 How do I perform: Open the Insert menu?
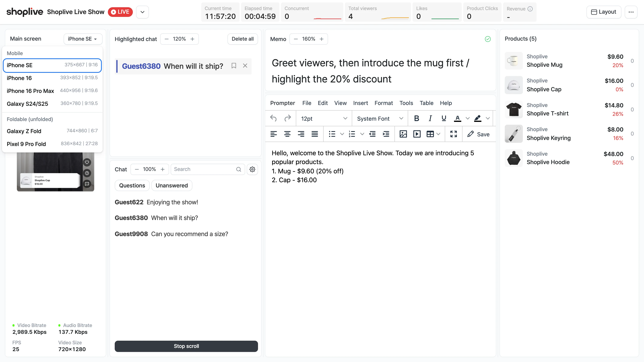click(x=360, y=103)
